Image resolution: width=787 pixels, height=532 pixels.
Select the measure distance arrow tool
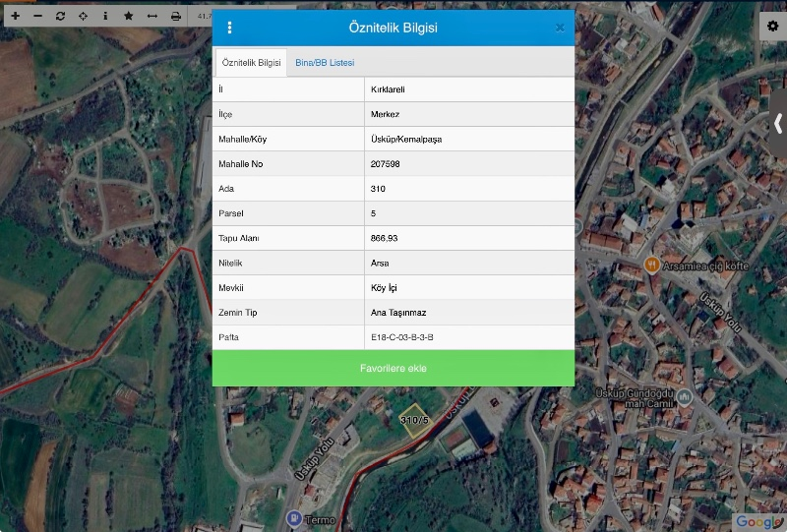(x=152, y=16)
